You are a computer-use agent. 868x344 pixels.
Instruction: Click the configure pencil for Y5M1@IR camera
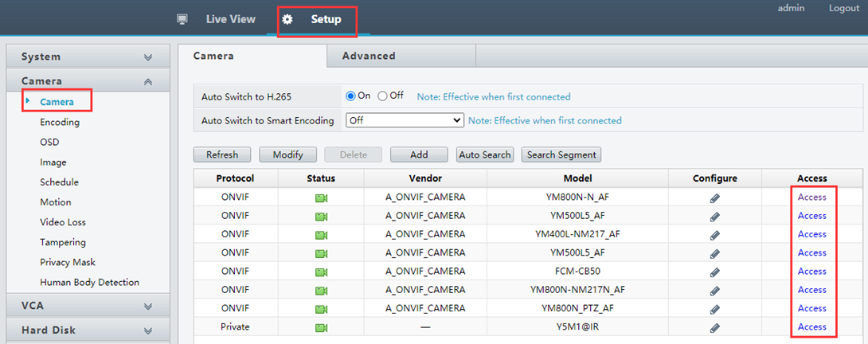[x=715, y=327]
